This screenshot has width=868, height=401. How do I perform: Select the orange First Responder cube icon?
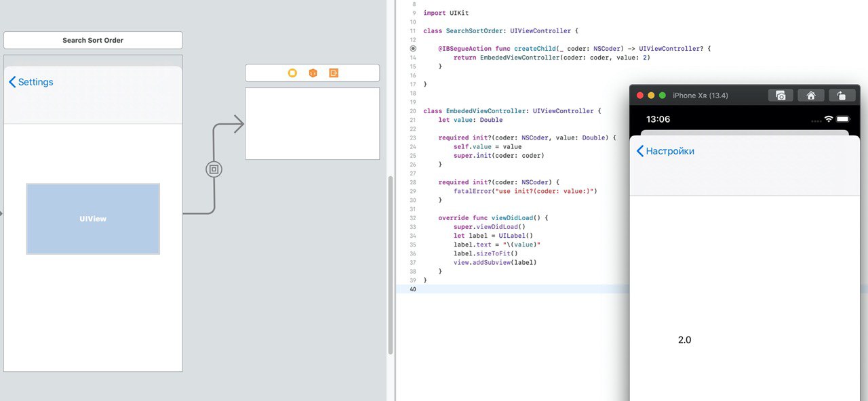click(x=313, y=73)
